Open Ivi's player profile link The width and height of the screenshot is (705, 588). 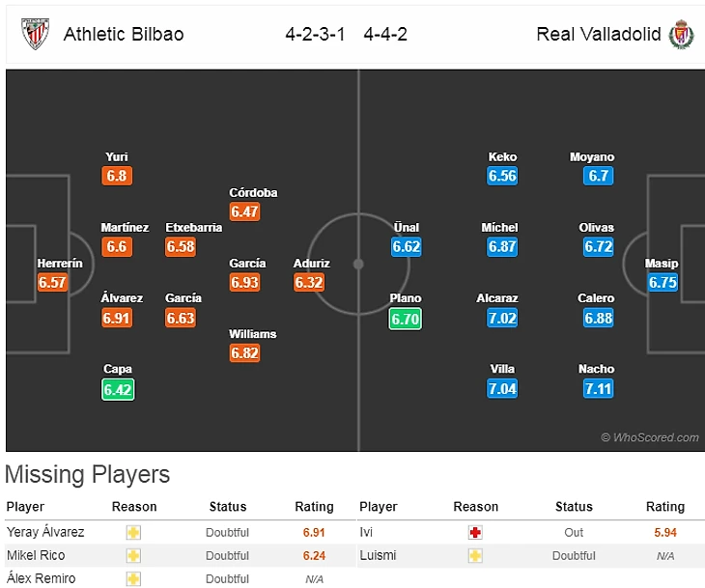point(365,532)
